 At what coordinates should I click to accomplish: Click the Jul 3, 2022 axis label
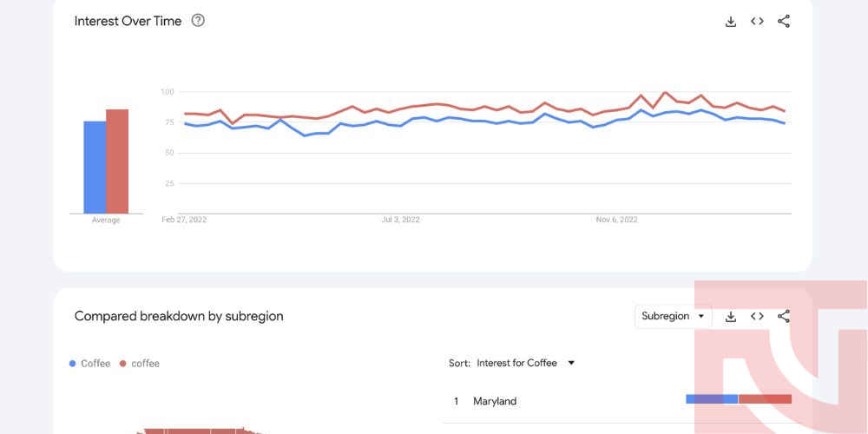400,220
